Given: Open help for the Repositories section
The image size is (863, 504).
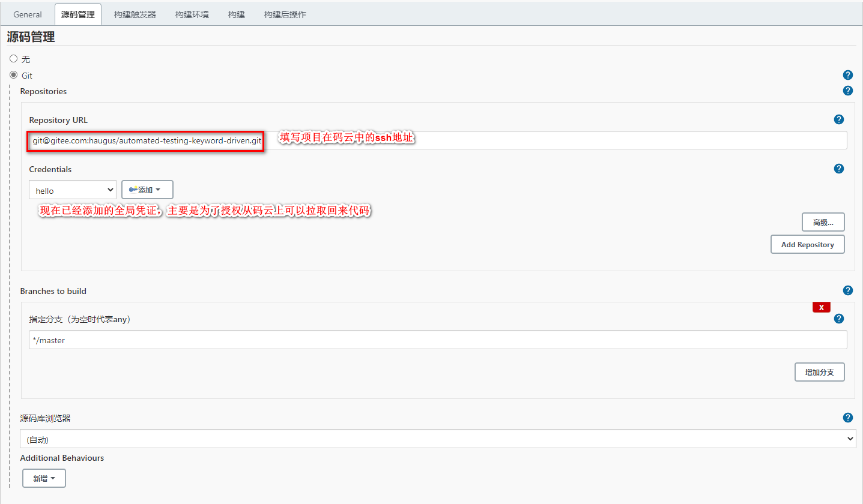Looking at the screenshot, I should pos(847,91).
